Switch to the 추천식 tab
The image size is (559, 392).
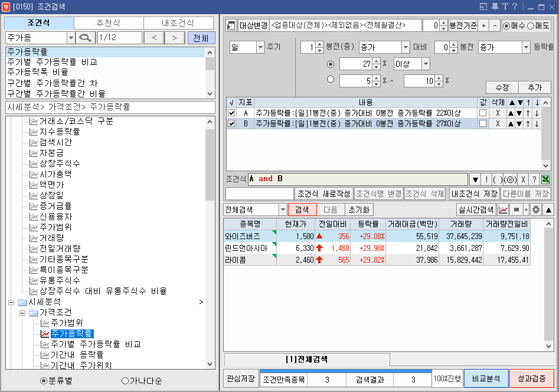tap(109, 22)
